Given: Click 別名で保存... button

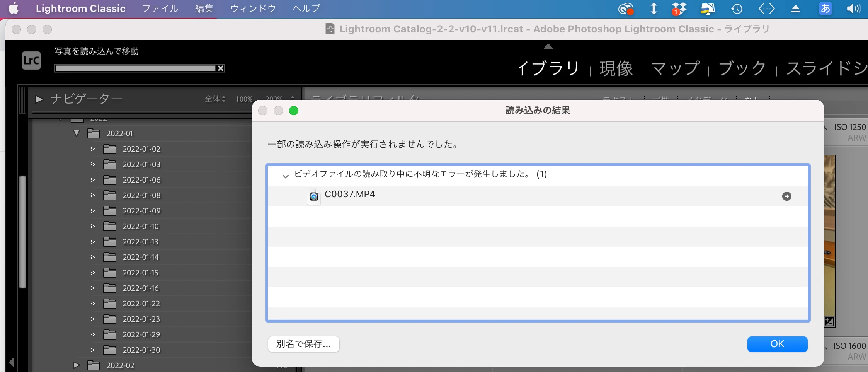Looking at the screenshot, I should click(304, 344).
